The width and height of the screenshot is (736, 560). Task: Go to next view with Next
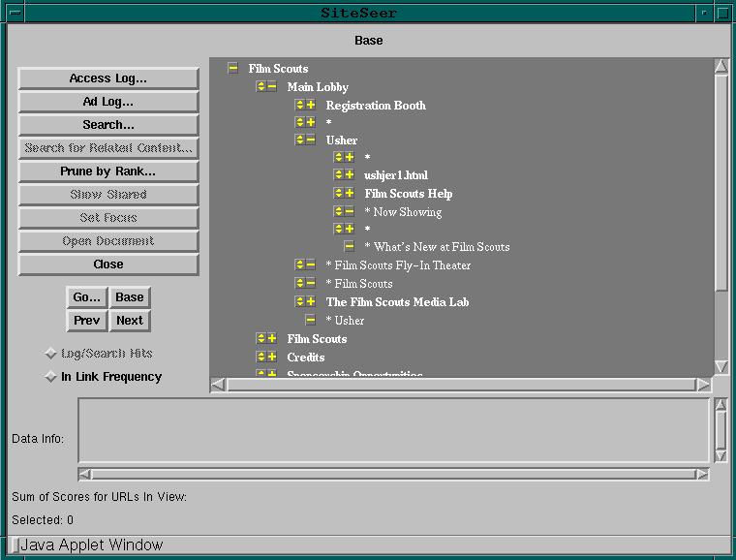130,321
